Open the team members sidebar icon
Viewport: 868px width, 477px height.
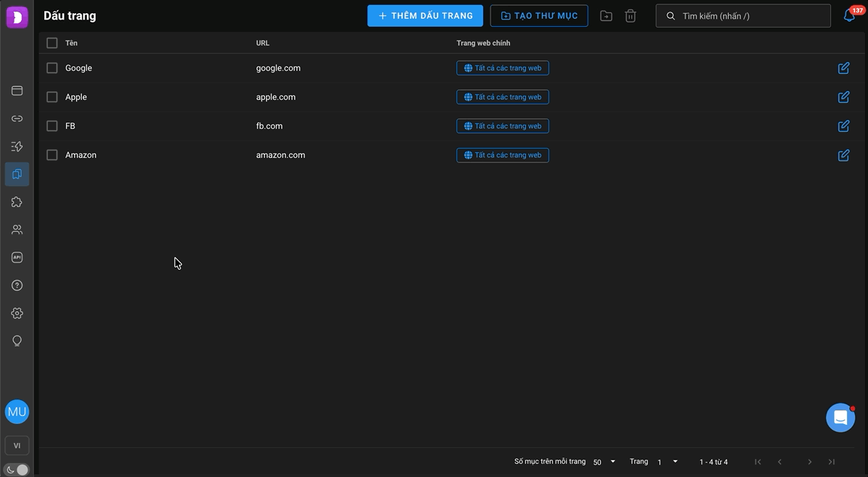(17, 229)
